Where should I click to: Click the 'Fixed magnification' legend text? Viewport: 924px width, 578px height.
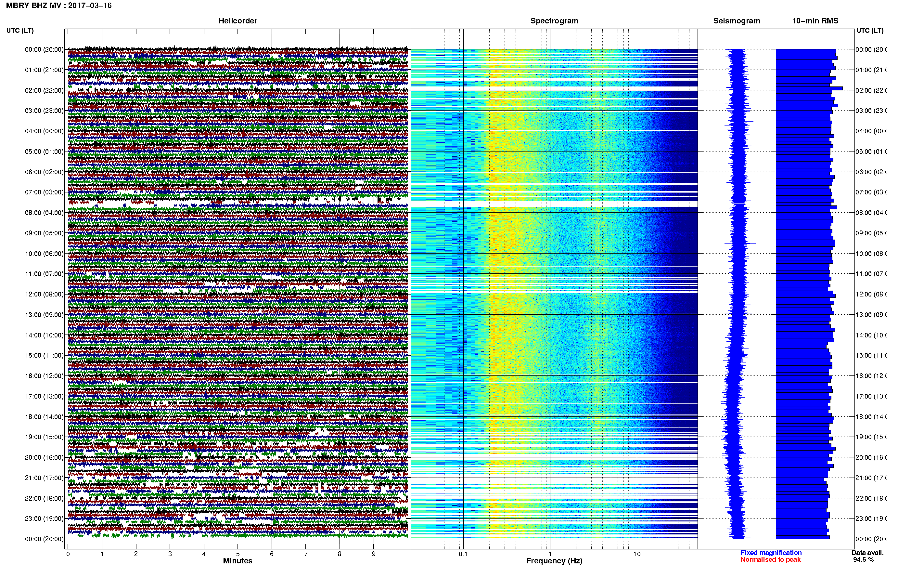[771, 553]
